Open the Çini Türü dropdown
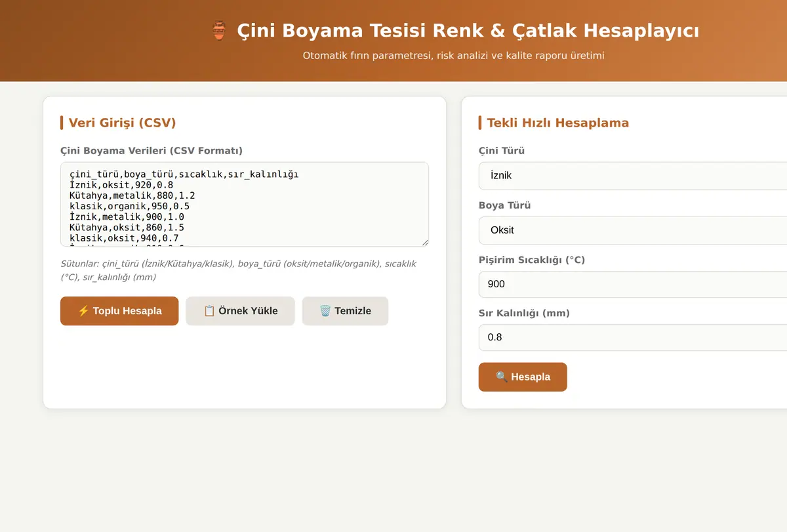The width and height of the screenshot is (787, 532). [633, 176]
